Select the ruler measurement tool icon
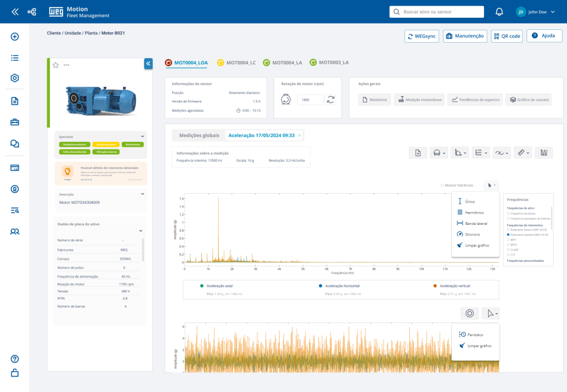The image size is (567, 392). [x=521, y=152]
